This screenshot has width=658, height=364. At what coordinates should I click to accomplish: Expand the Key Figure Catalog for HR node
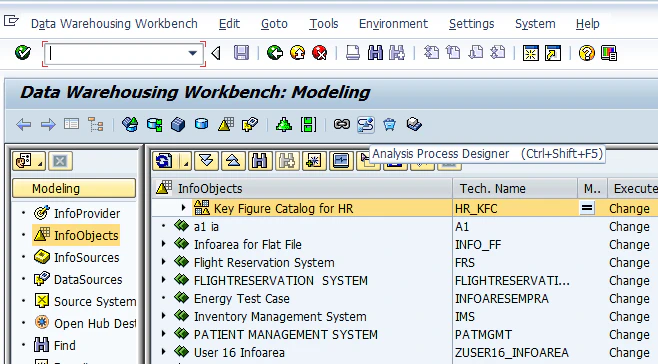coord(183,207)
